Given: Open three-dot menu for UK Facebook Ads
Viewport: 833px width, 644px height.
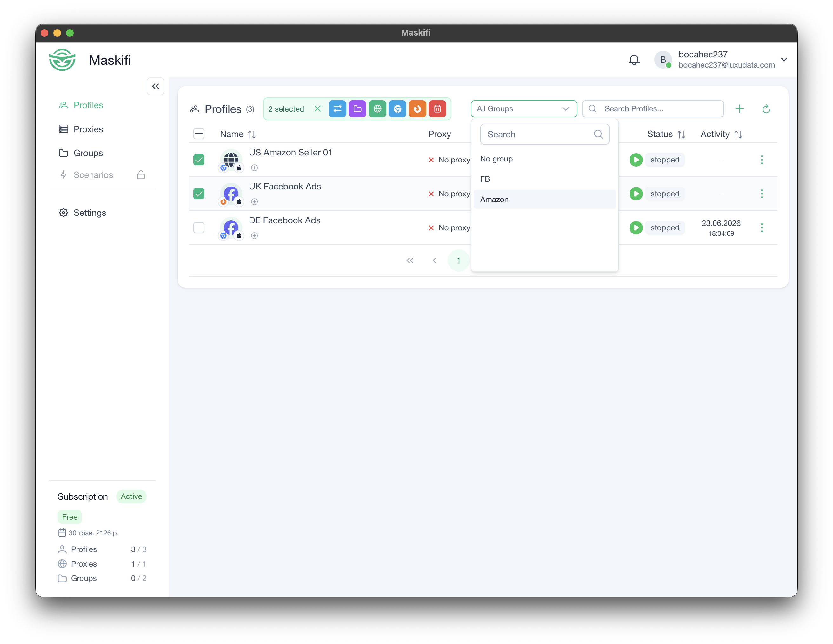Looking at the screenshot, I should (762, 194).
